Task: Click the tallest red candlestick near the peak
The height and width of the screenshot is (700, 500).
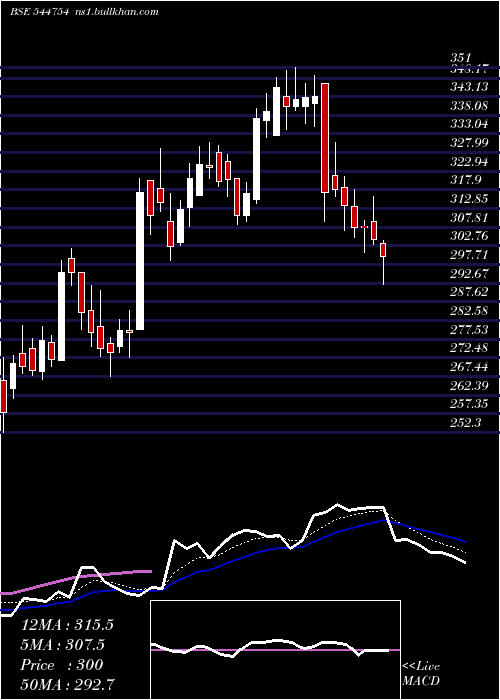Action: click(x=325, y=138)
